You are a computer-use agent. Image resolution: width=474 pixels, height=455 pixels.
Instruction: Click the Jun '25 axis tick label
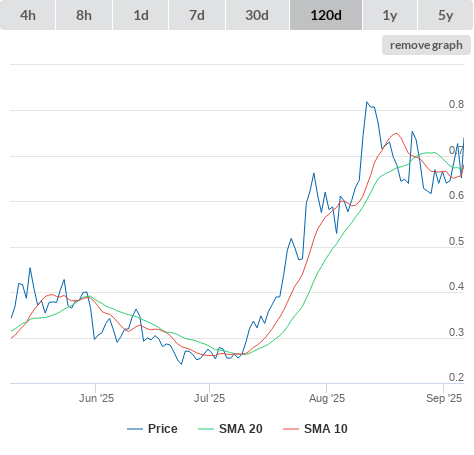(96, 398)
